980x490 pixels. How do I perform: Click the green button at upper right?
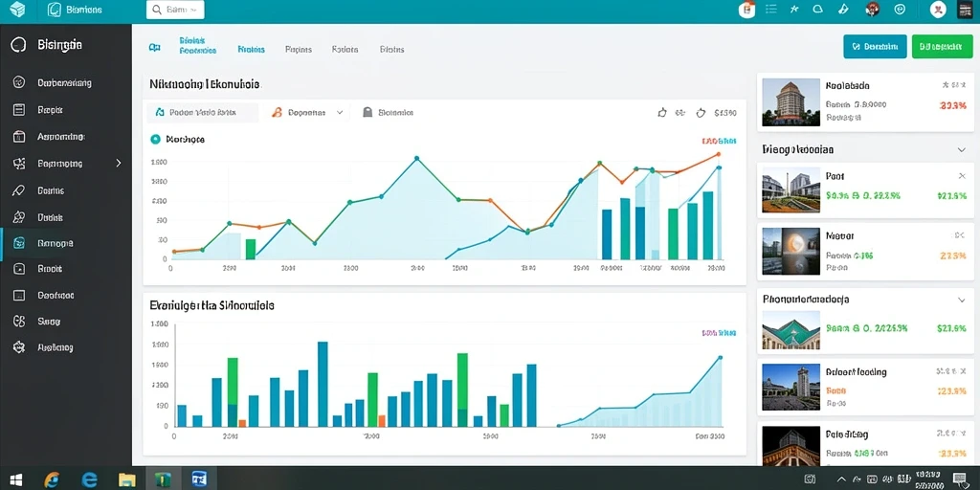pos(943,46)
